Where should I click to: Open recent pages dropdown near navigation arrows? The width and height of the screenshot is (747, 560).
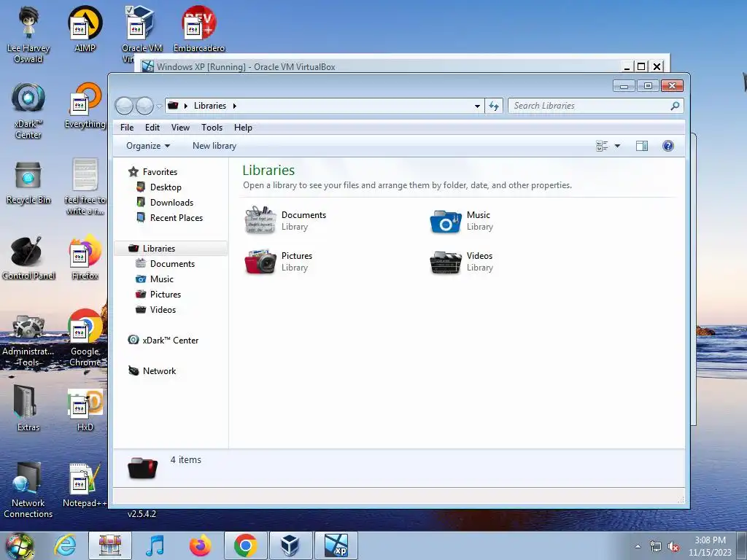[158, 106]
